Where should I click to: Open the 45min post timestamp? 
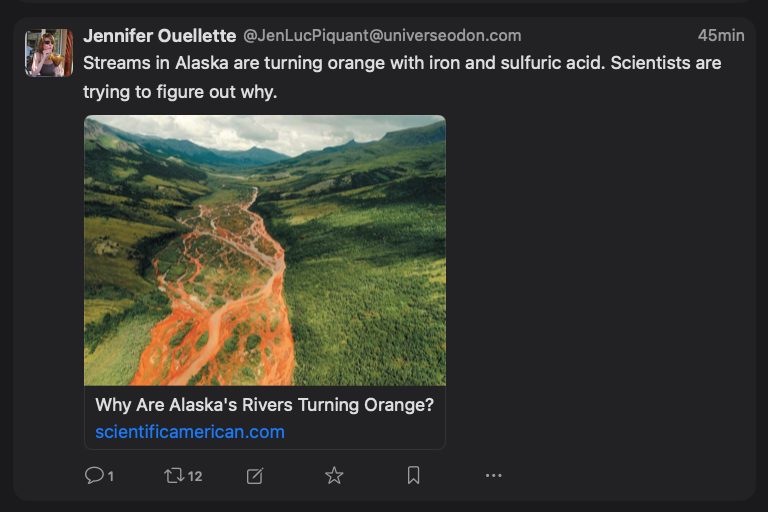[720, 36]
